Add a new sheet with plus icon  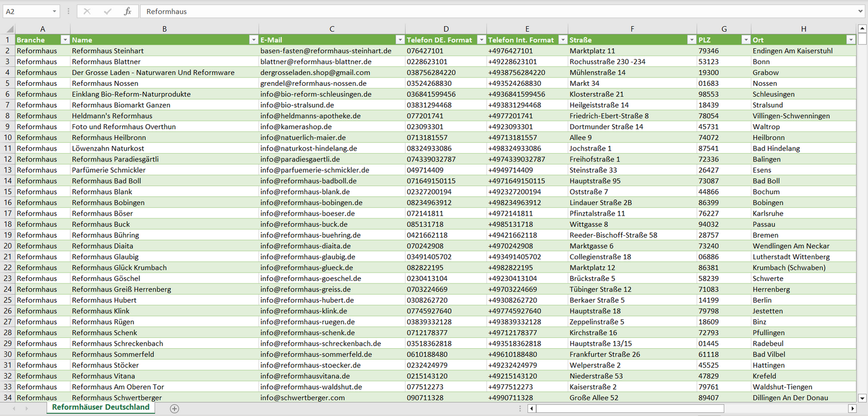[174, 408]
